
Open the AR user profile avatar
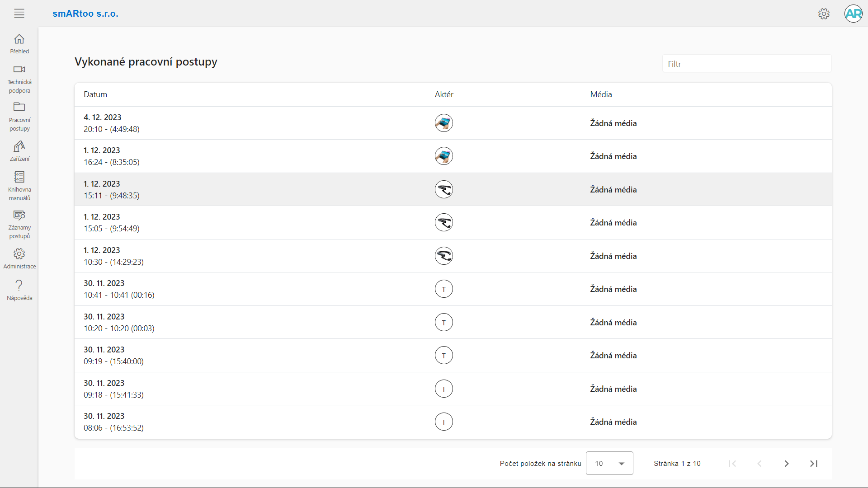(853, 14)
